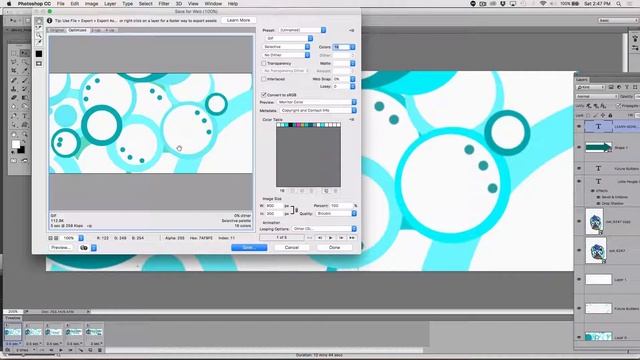Image resolution: width=640 pixels, height=360 pixels.
Task: Toggle visibility of the Bevel & Emboss effect
Action: 598,197
